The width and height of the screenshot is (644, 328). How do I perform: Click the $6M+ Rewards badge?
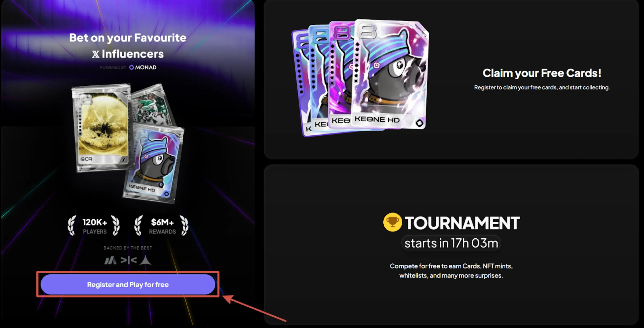[x=161, y=226]
